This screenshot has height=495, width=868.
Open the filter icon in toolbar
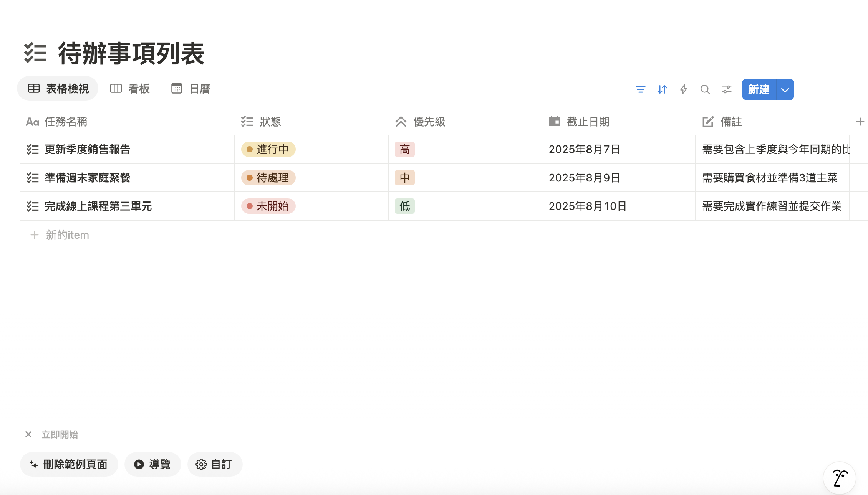click(x=640, y=89)
